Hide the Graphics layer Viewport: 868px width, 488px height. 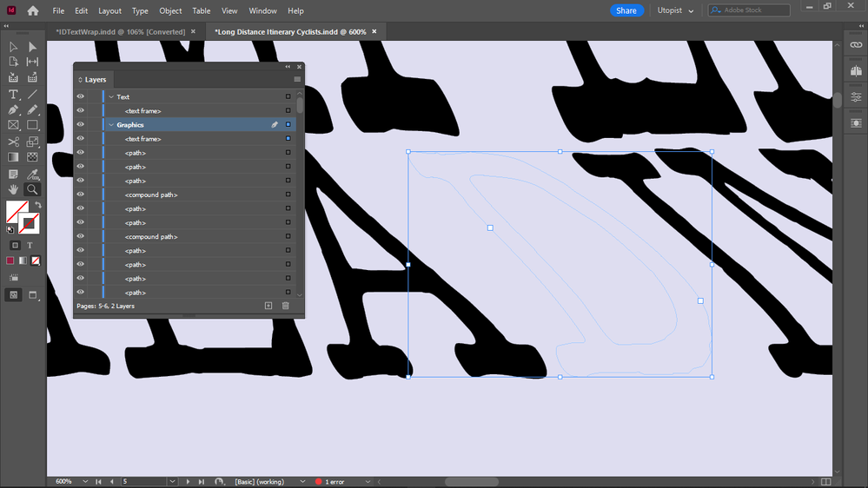(80, 124)
